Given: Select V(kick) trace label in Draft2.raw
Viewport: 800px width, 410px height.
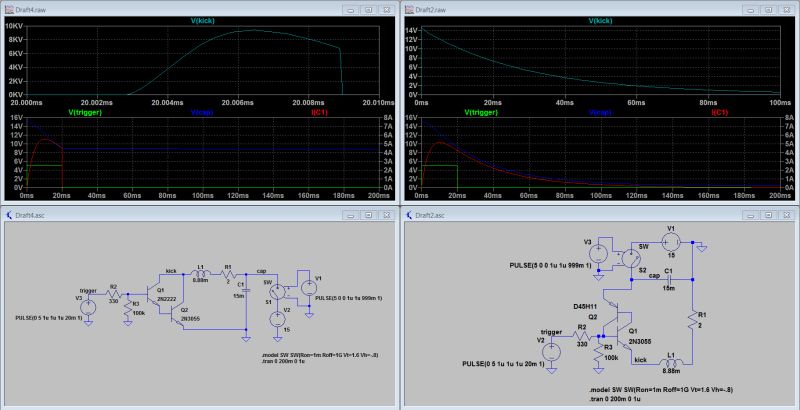Looking at the screenshot, I should pos(600,21).
